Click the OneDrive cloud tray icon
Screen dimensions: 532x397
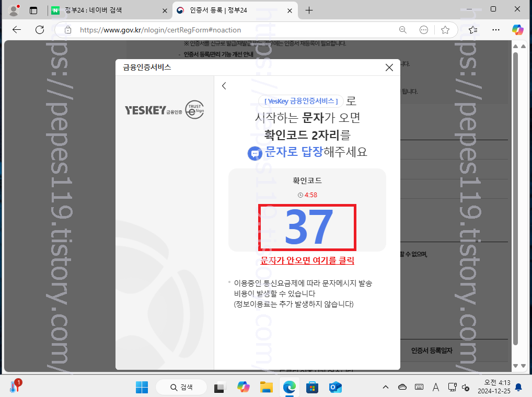(x=402, y=387)
